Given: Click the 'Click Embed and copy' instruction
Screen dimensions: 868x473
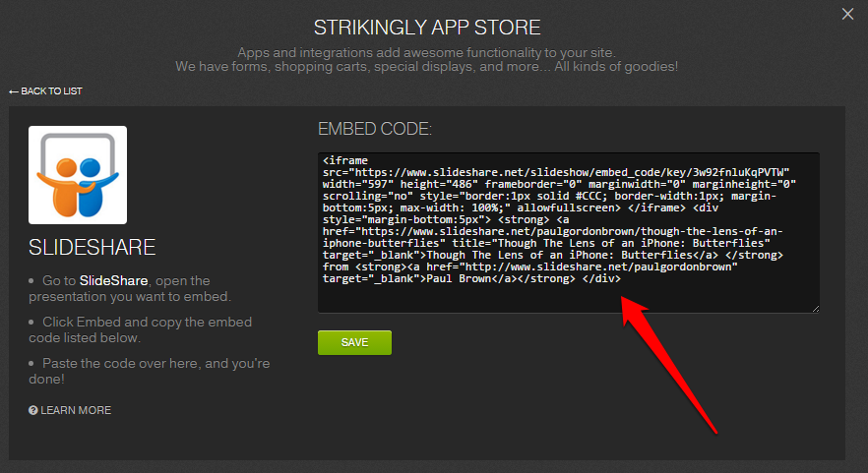Looking at the screenshot, I should pos(141,329).
